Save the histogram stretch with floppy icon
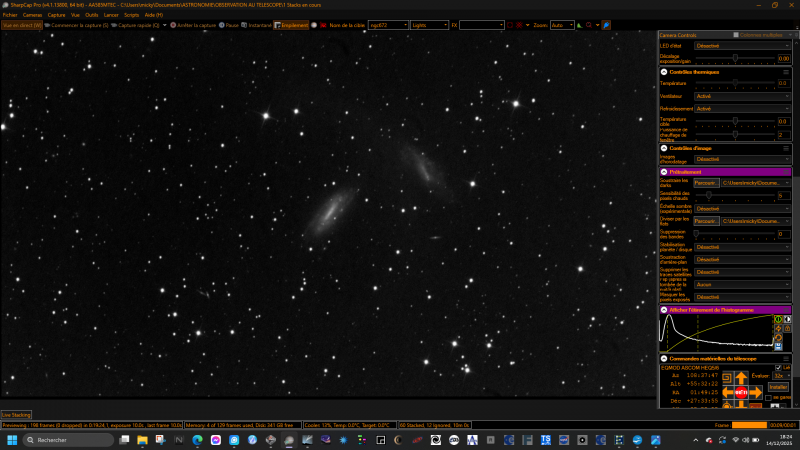This screenshot has height=450, width=800. [778, 346]
